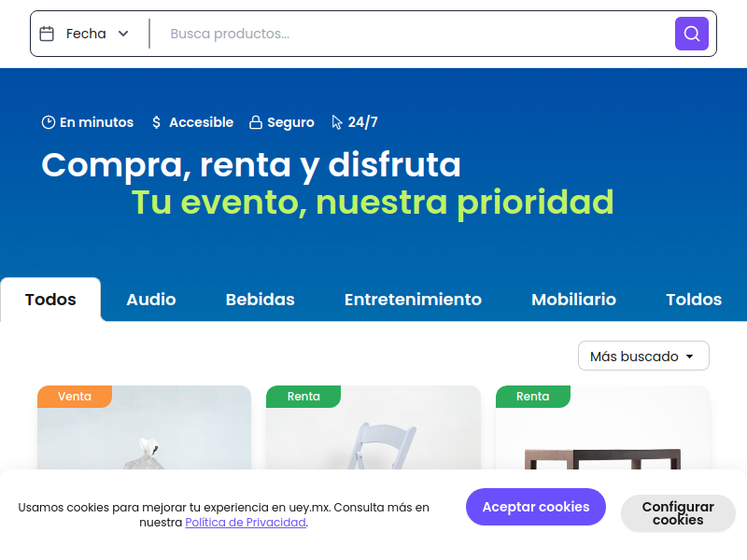Open the Fecha date dropdown chevron

tap(123, 34)
